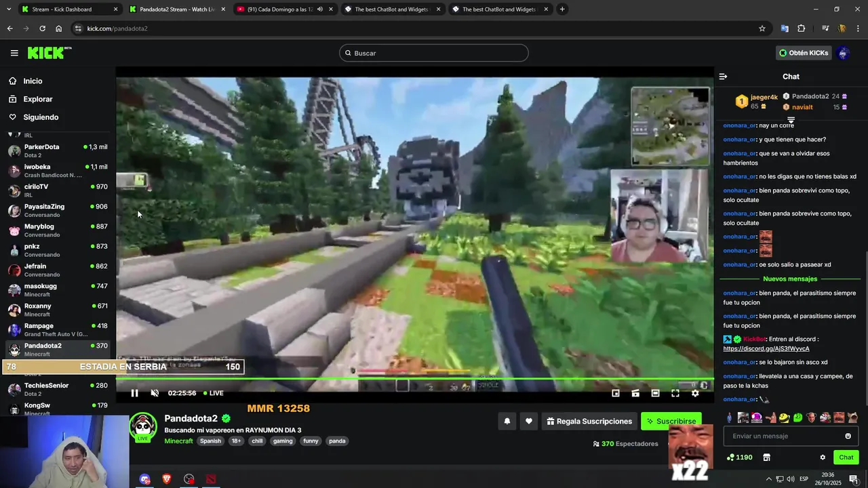Open ParkerDota channel in sidebar

click(58, 150)
